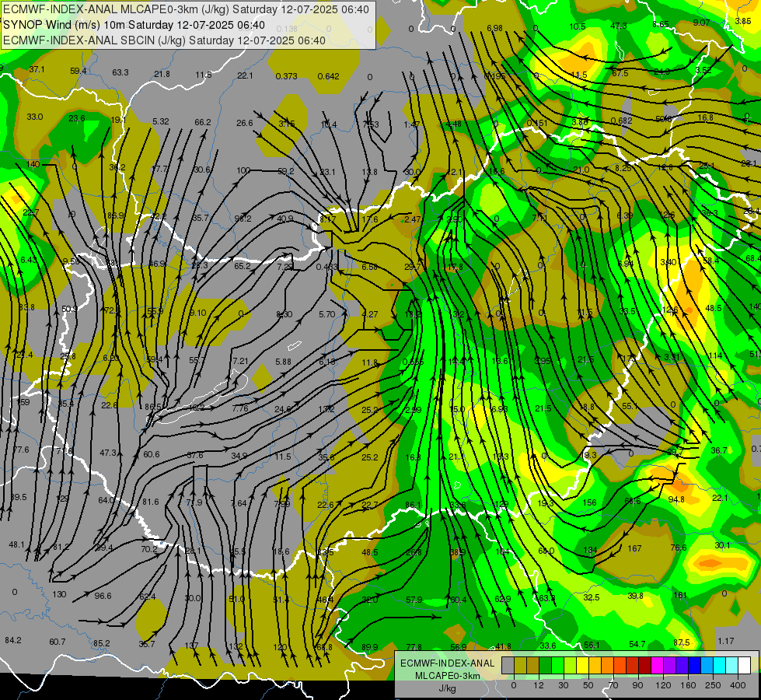Click the map value 0.151
Screen dimensions: 761x700
tap(537, 123)
